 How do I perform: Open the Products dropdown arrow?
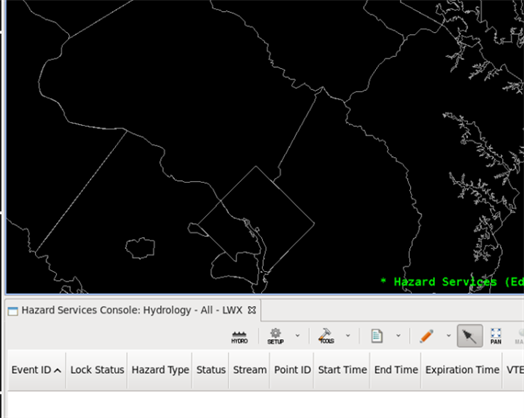pyautogui.click(x=398, y=335)
